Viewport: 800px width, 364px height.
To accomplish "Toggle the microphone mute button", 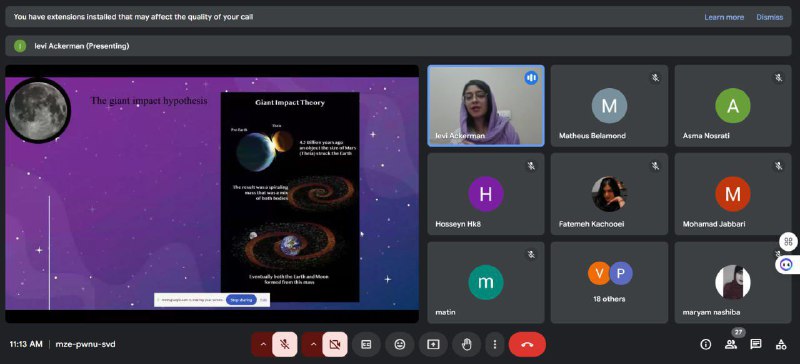I will point(285,345).
